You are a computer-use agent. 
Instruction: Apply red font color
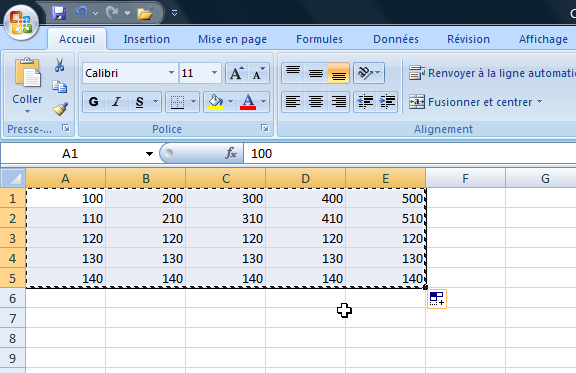pyautogui.click(x=248, y=102)
